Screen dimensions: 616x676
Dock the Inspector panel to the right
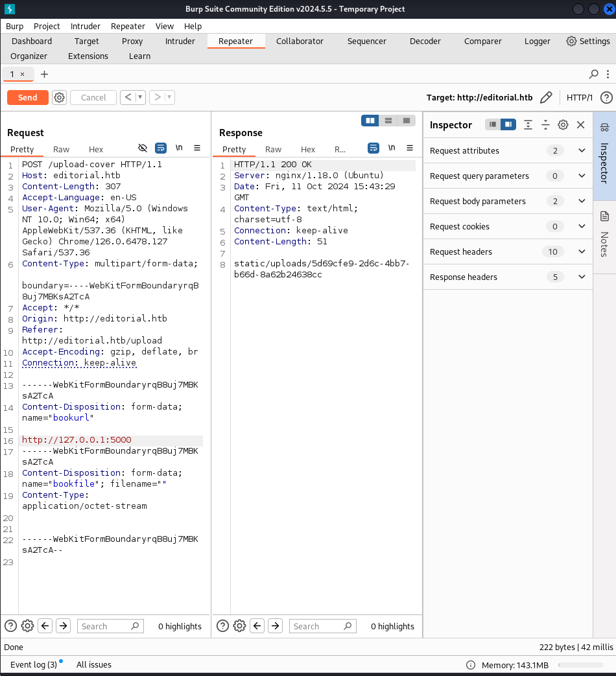point(508,124)
